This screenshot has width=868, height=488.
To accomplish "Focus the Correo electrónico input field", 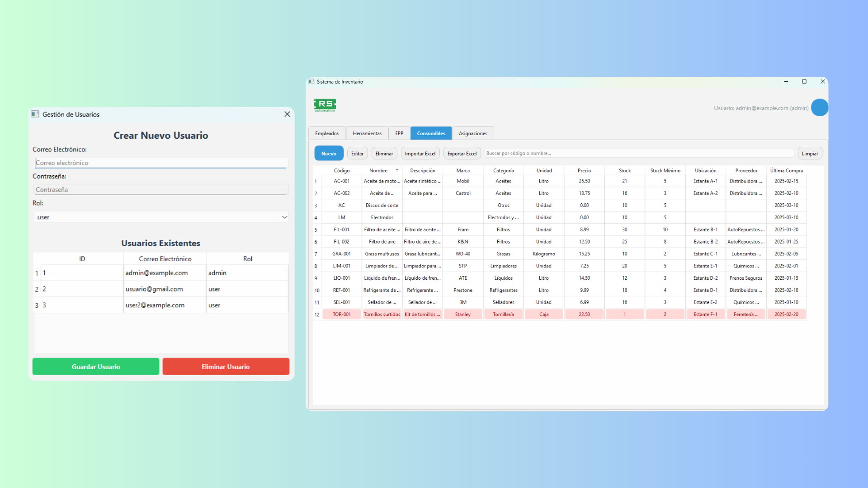I will [160, 163].
